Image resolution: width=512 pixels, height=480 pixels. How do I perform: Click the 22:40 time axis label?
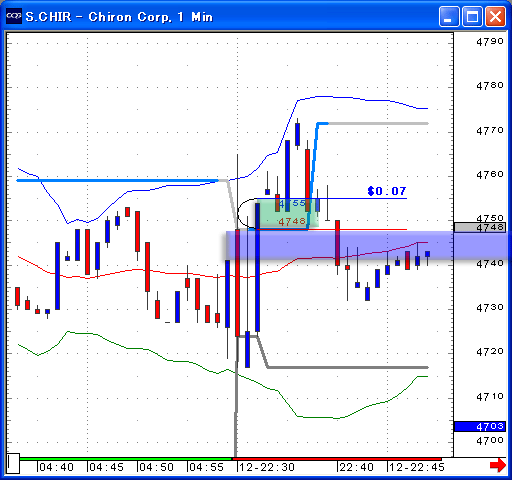[x=356, y=467]
